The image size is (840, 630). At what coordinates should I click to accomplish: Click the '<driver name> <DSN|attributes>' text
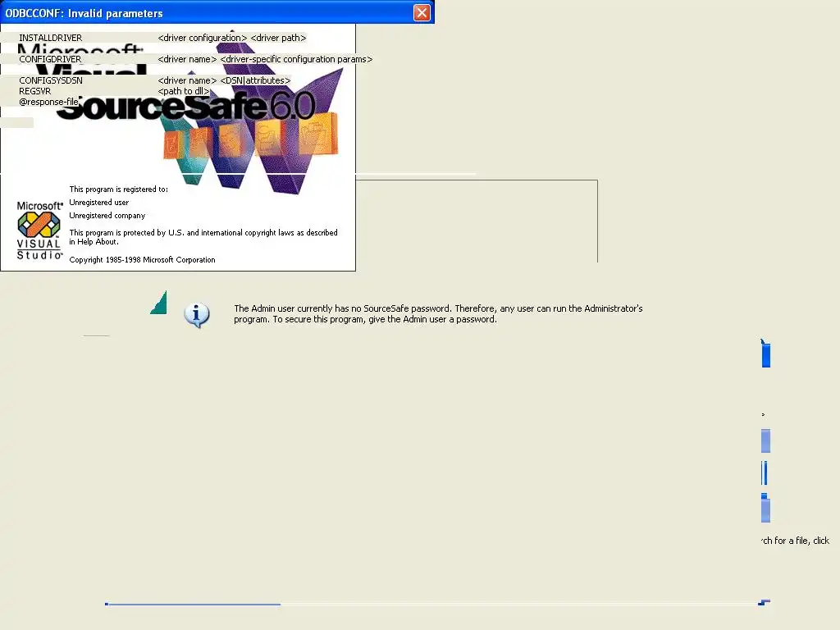tap(224, 81)
